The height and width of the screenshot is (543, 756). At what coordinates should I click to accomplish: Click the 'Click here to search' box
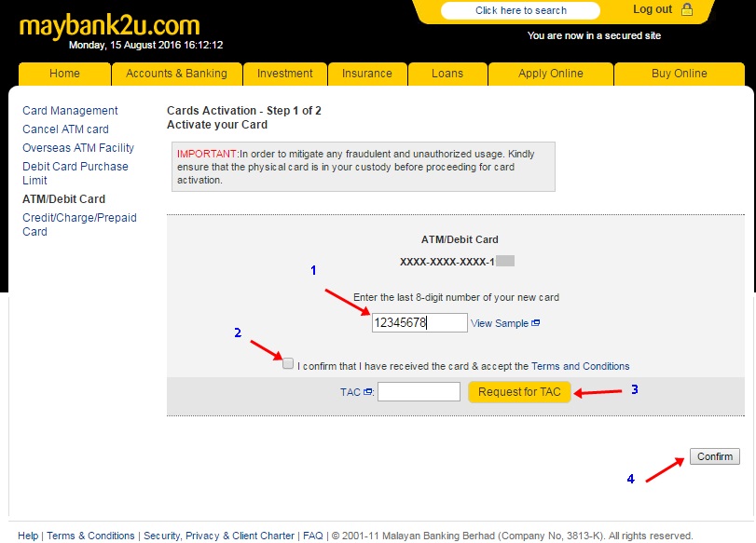point(521,10)
